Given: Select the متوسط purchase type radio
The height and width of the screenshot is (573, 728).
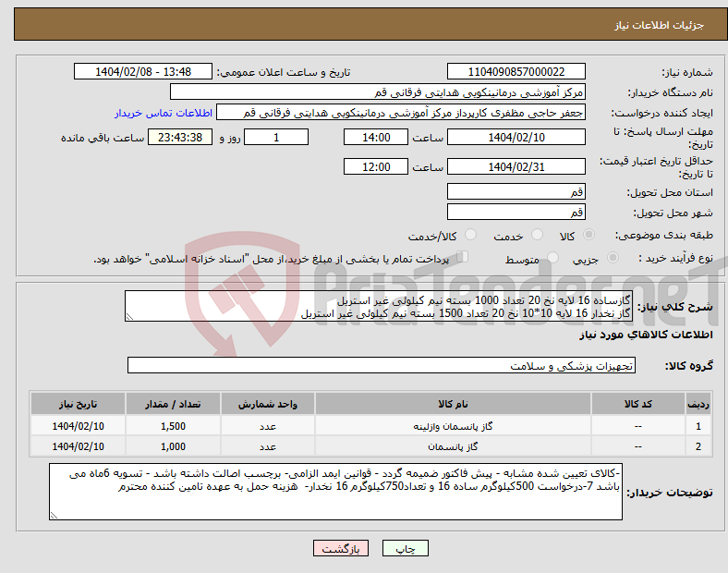Looking at the screenshot, I should click(x=552, y=257).
